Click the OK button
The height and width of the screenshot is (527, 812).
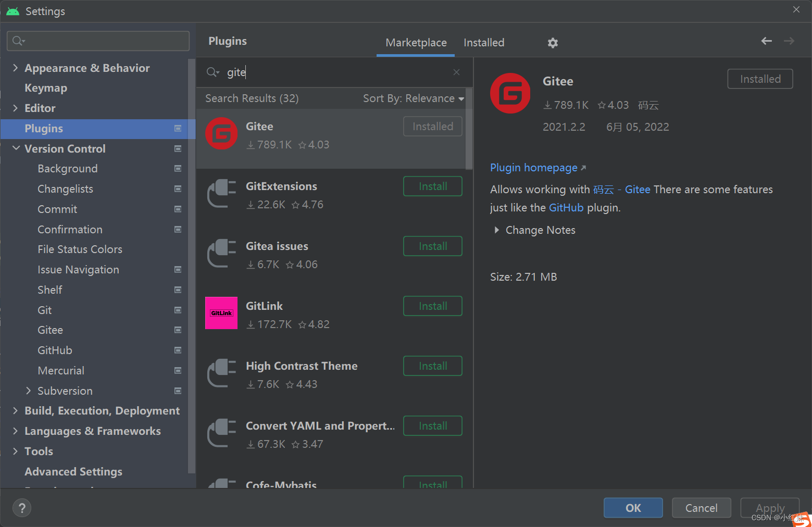[633, 508]
